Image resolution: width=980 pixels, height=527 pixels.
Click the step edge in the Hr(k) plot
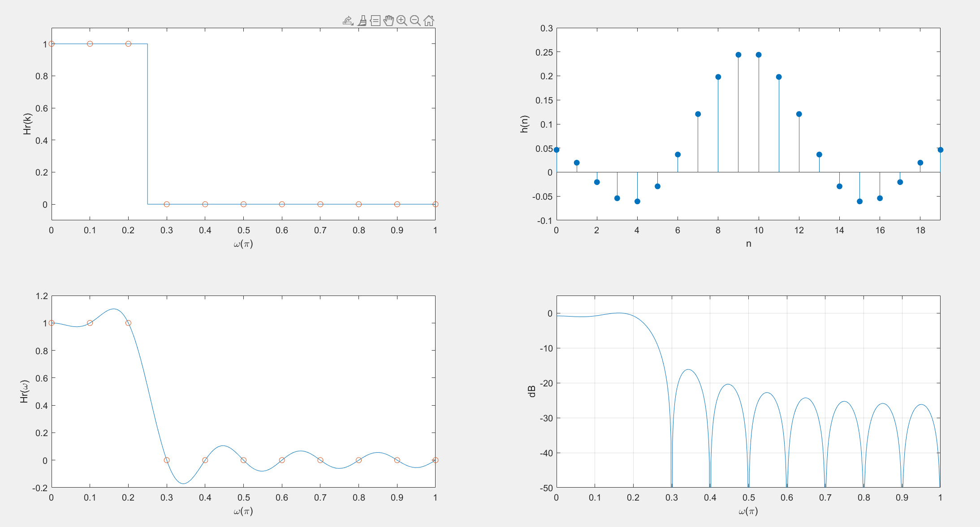coord(147,124)
